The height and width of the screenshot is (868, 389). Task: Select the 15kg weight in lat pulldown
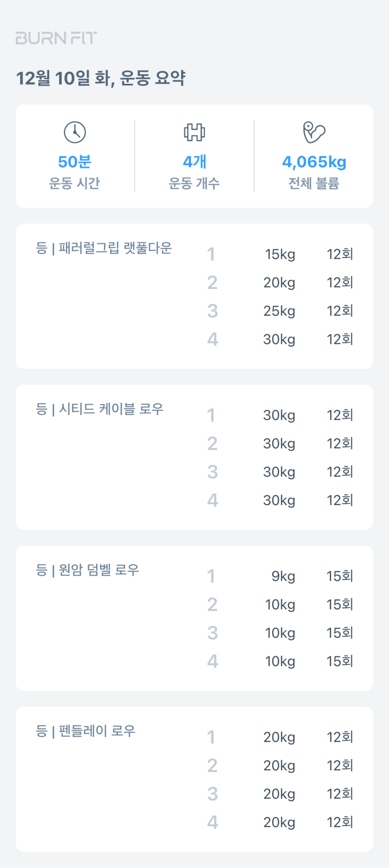point(280,254)
